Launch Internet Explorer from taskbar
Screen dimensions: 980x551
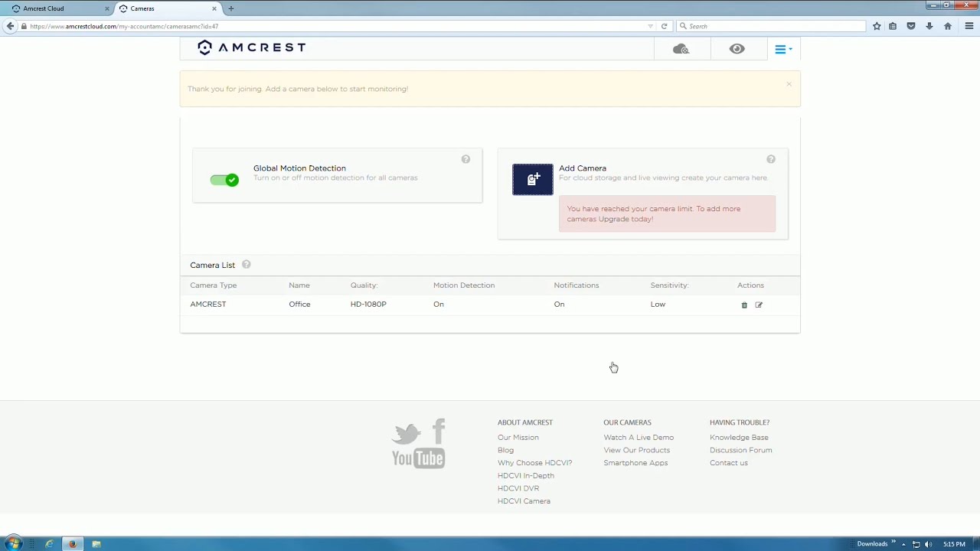(x=50, y=544)
